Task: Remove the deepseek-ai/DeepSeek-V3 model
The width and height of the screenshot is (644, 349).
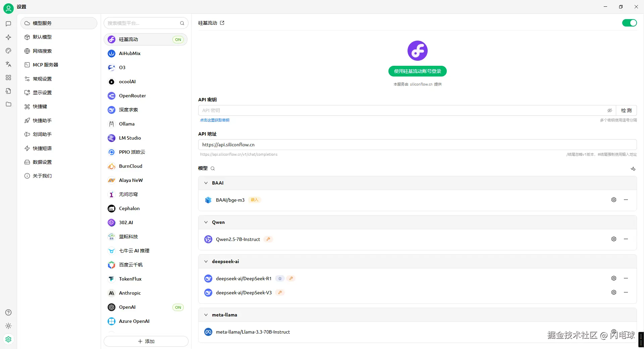Action: click(x=626, y=292)
